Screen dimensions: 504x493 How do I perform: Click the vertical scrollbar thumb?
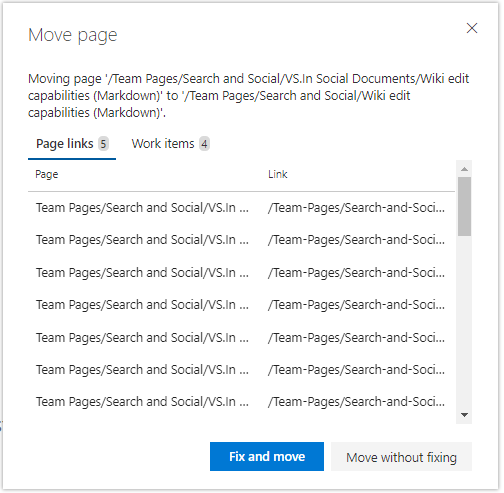(464, 206)
